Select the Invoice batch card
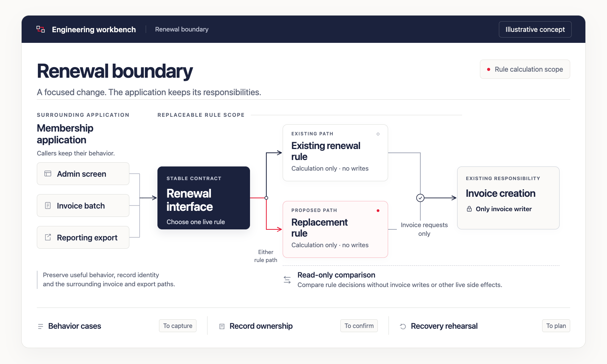The height and width of the screenshot is (364, 607). pos(83,206)
